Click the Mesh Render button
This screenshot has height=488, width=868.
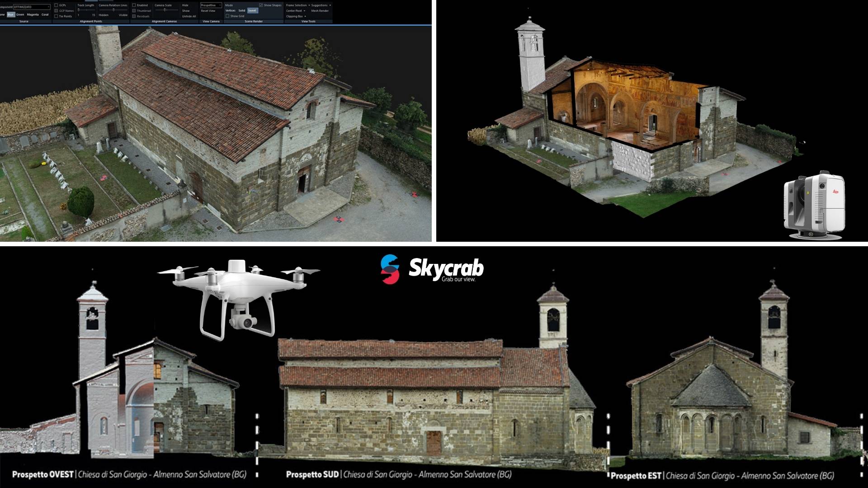(x=320, y=11)
